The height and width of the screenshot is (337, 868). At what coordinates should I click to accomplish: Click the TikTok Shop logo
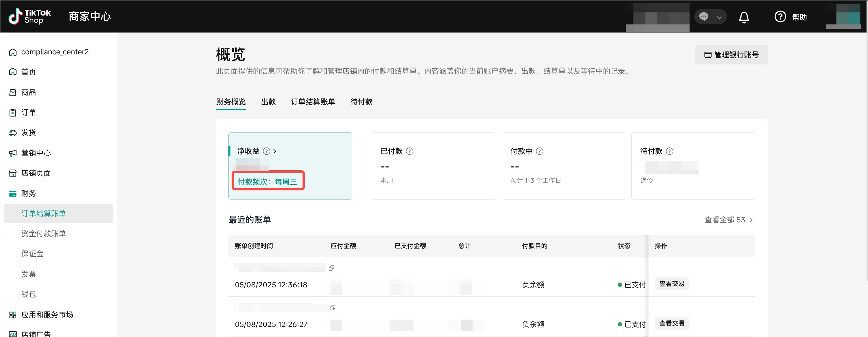click(30, 16)
